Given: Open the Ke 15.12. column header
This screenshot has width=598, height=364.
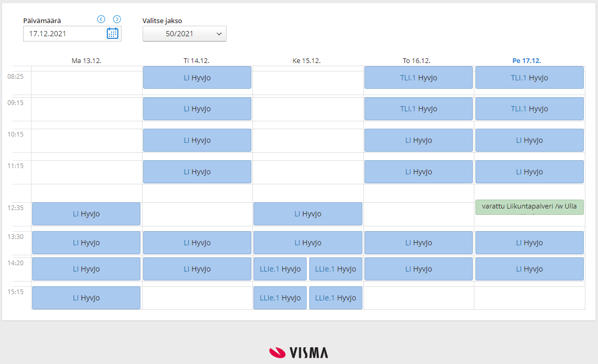Looking at the screenshot, I should (307, 60).
